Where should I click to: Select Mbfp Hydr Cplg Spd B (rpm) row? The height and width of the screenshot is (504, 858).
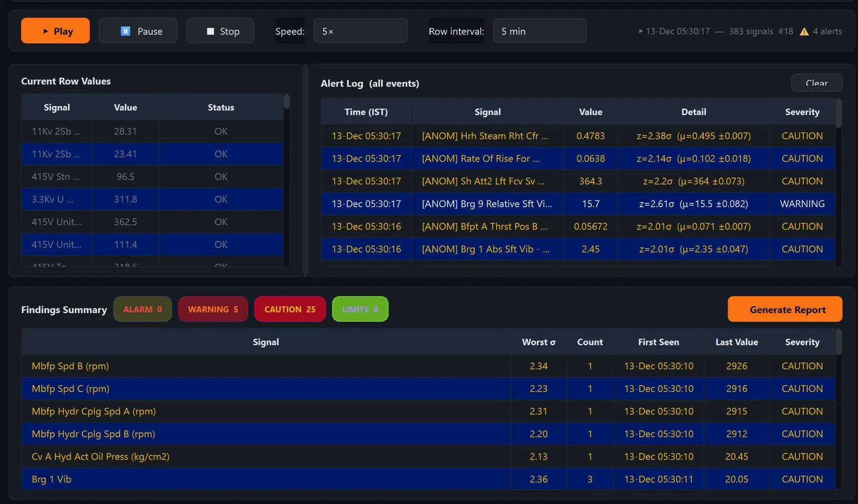point(428,434)
